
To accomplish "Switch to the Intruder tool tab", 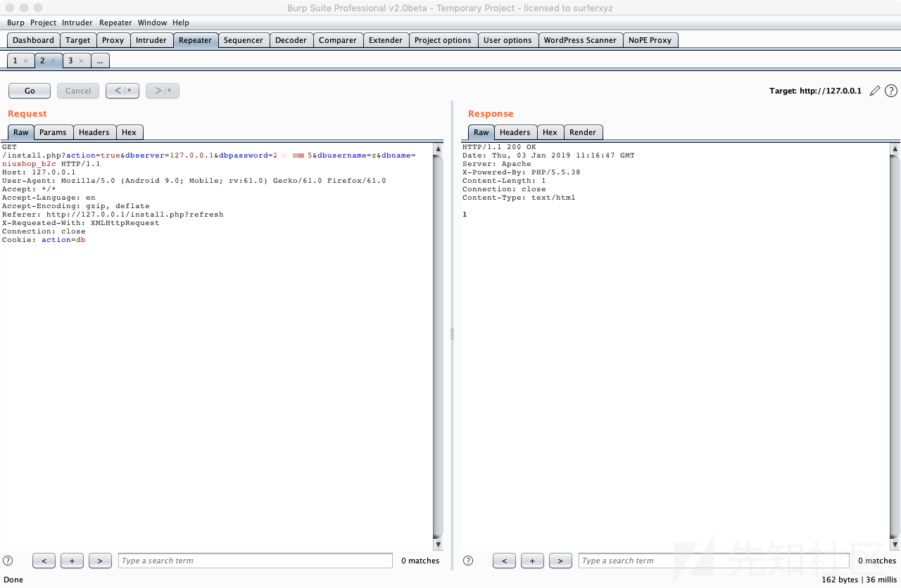I will 151,40.
